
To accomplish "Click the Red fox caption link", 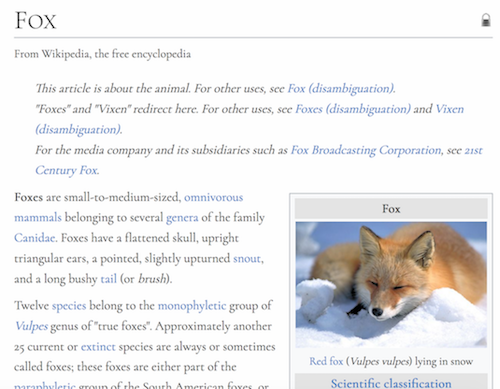I will 326,361.
